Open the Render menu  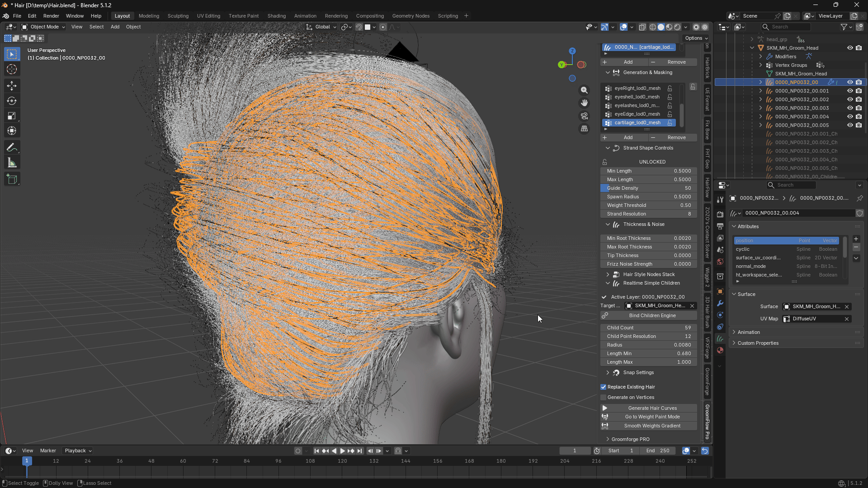coord(51,16)
